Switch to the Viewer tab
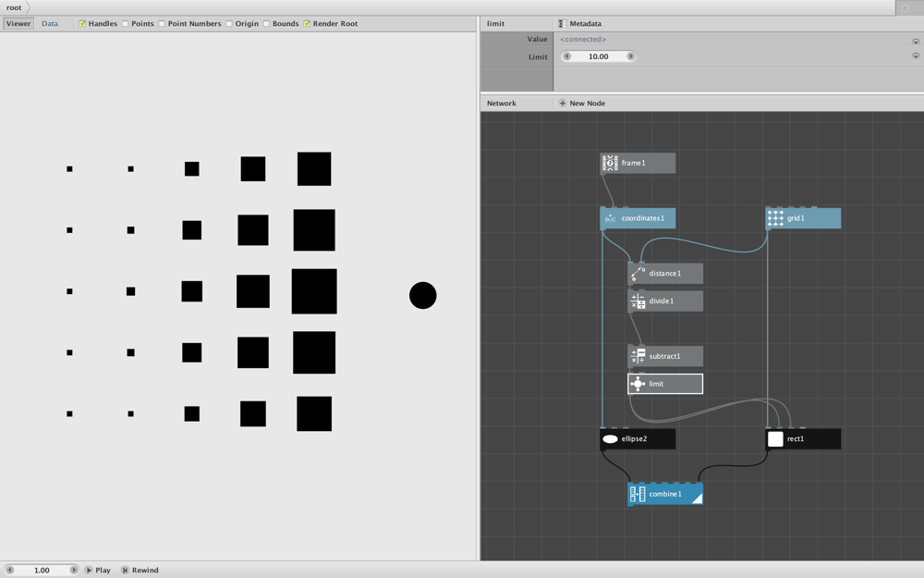Image resolution: width=924 pixels, height=578 pixels. point(18,24)
